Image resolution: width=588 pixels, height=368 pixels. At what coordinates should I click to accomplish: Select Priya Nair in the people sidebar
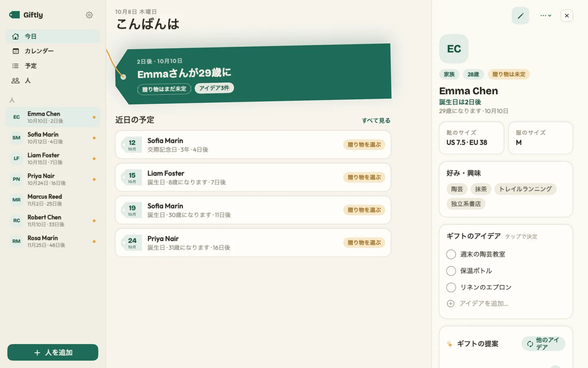(x=53, y=180)
